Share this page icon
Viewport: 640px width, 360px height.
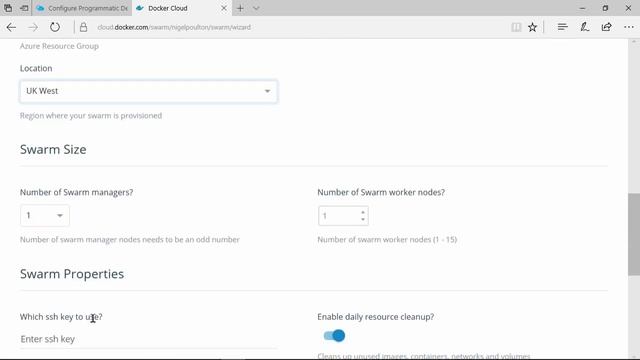click(607, 27)
